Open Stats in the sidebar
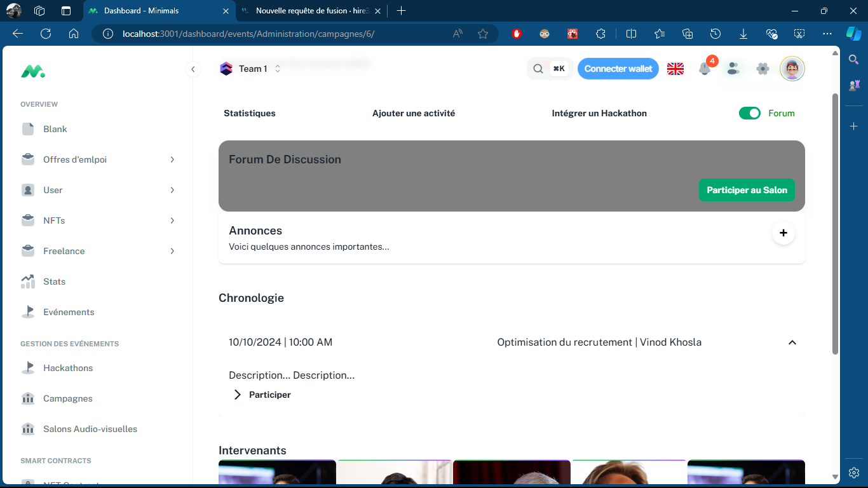 point(98,281)
